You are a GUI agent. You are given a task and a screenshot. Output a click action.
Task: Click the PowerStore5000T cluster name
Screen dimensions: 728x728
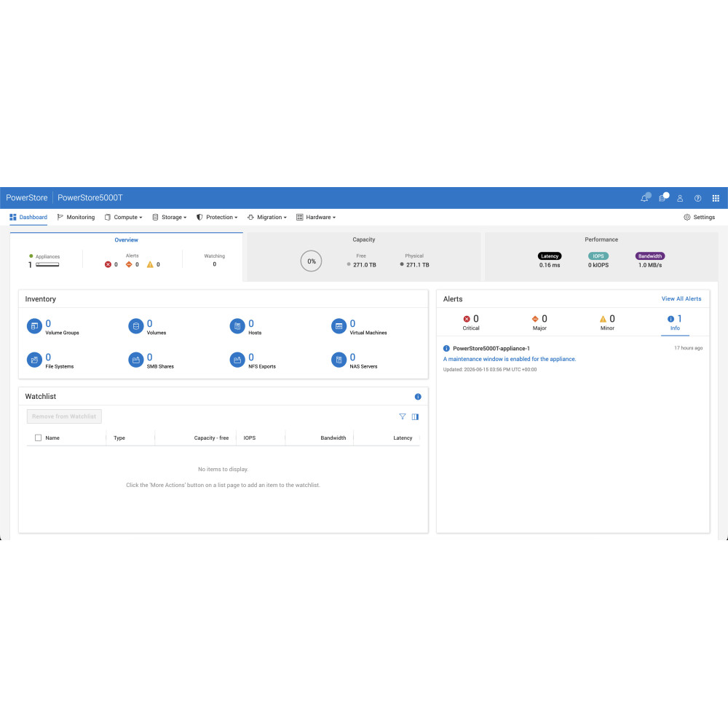click(90, 198)
